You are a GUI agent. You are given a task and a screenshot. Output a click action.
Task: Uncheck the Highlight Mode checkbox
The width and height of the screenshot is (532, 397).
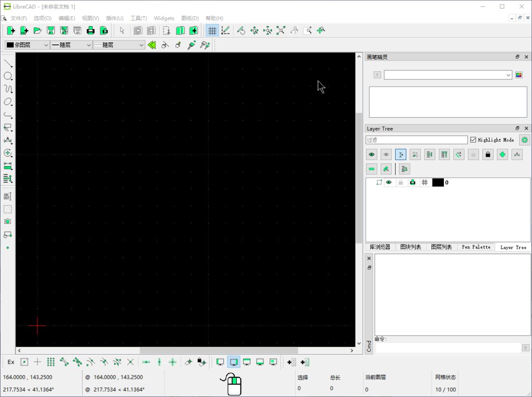click(473, 140)
